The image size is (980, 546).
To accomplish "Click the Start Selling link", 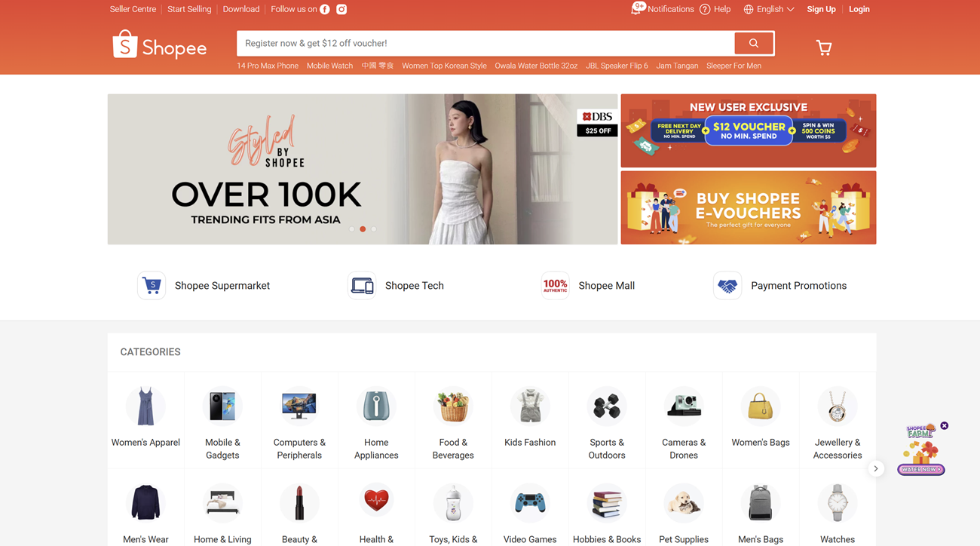I will tap(189, 9).
